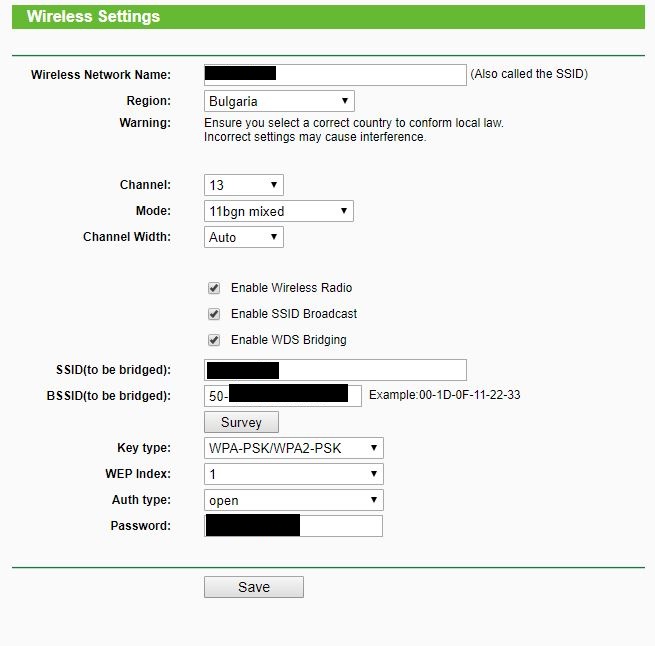Screen dimensions: 655x646
Task: Expand the Channel dropdown set to 13
Action: tap(244, 185)
